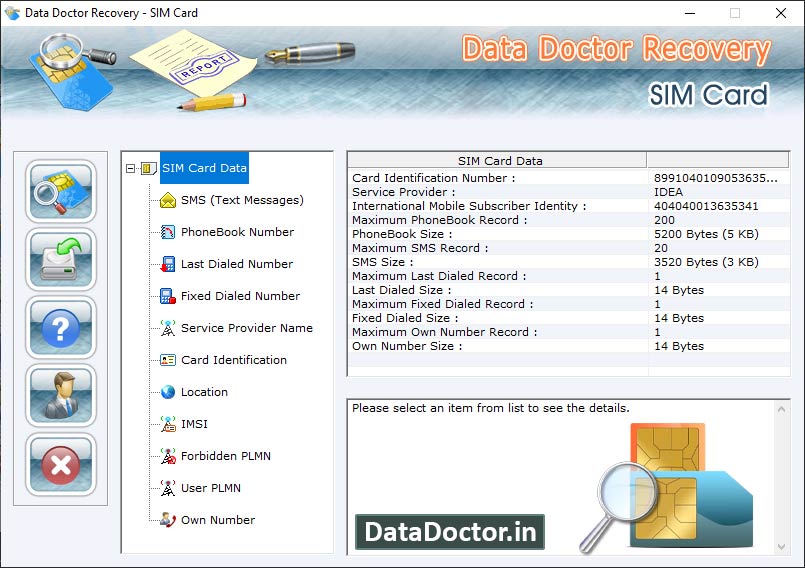The width and height of the screenshot is (805, 568).
Task: Click the SIM Card Data root icon
Action: pos(148,168)
